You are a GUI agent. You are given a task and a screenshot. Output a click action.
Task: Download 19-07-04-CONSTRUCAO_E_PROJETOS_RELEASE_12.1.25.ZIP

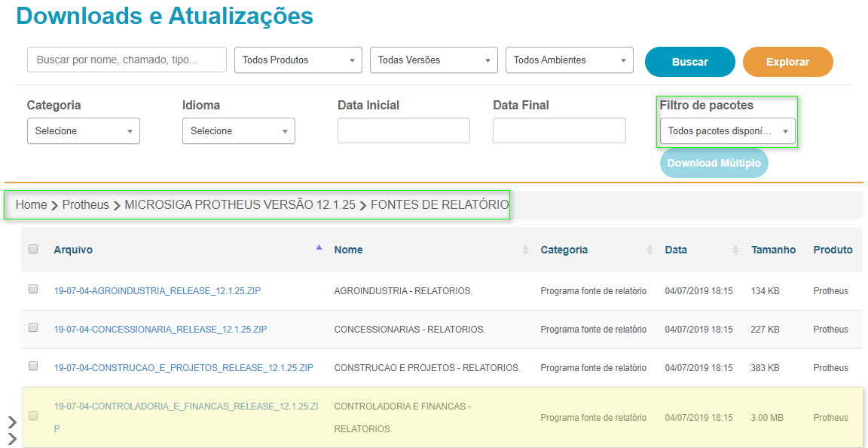click(184, 367)
